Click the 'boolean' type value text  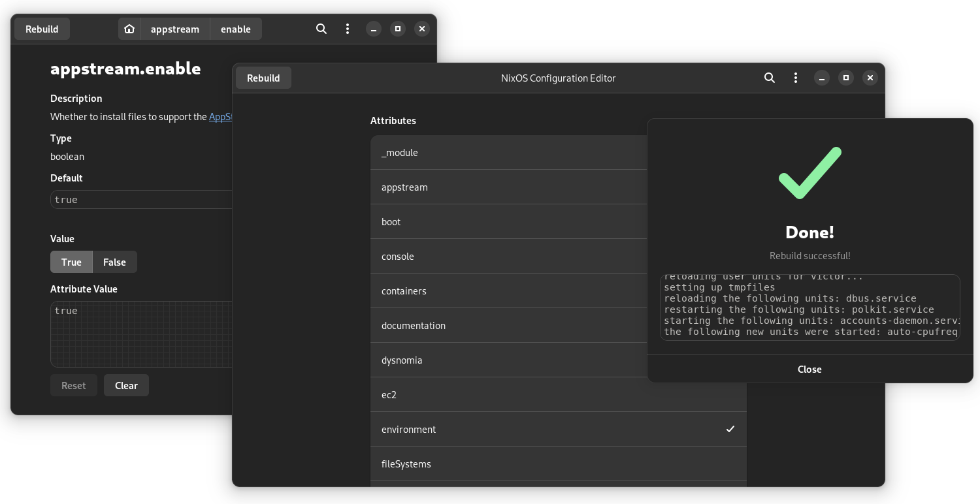pyautogui.click(x=67, y=157)
